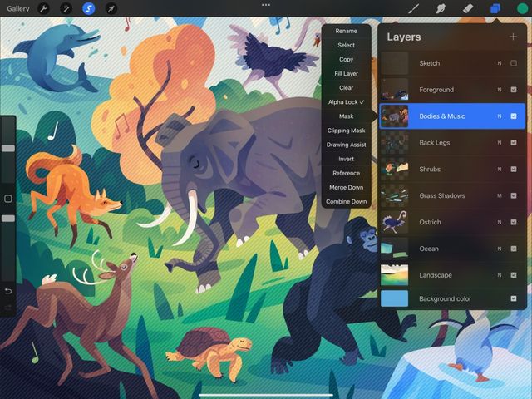Select the Eraser tool
Screen dimensions: 532x399
(x=468, y=8)
